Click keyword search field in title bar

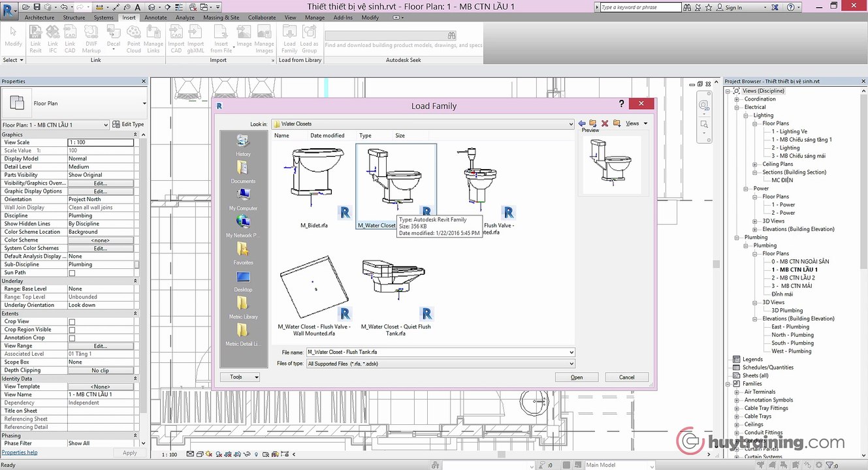point(640,7)
